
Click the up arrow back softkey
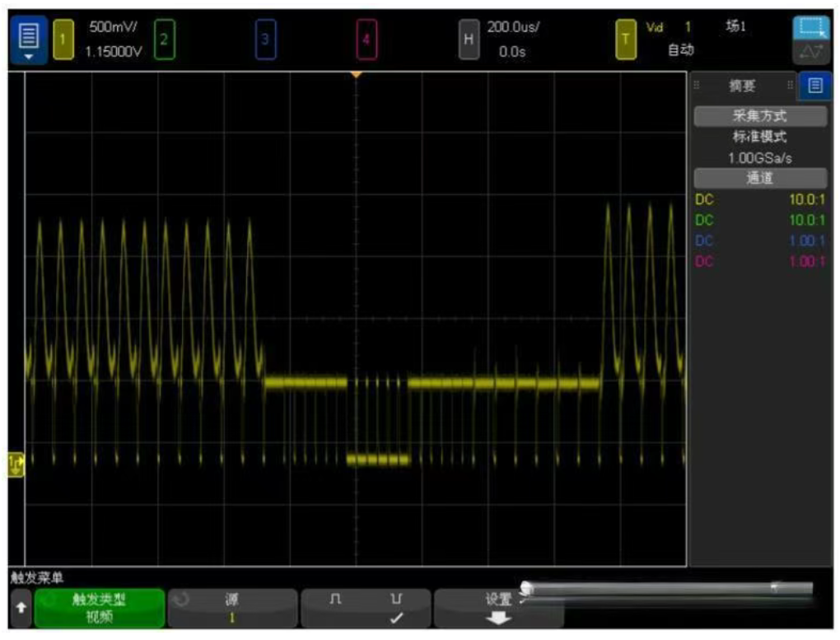coord(21,608)
